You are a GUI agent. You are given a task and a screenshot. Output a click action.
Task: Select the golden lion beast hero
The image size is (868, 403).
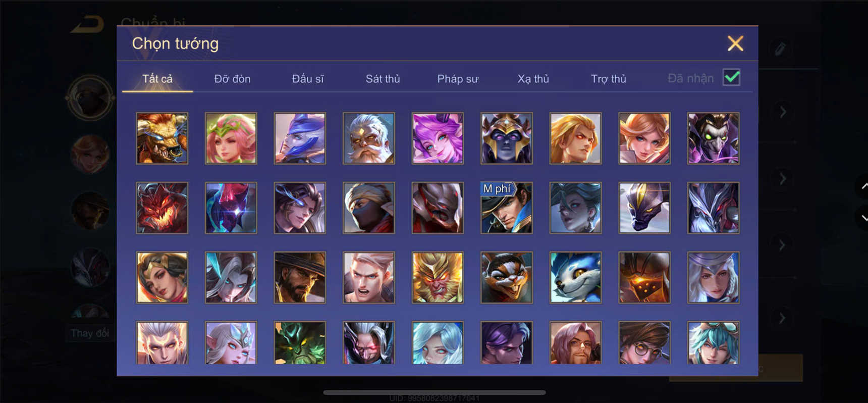click(x=162, y=138)
